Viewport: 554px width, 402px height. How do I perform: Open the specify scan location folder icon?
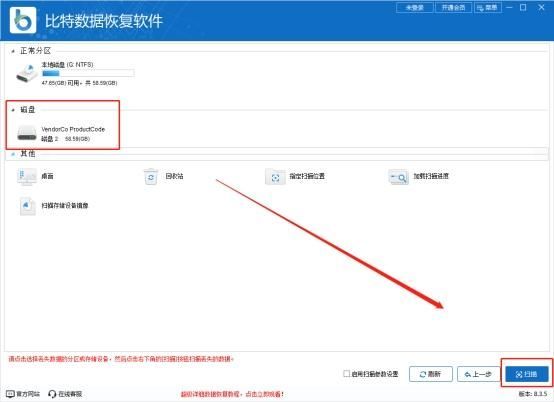[275, 176]
